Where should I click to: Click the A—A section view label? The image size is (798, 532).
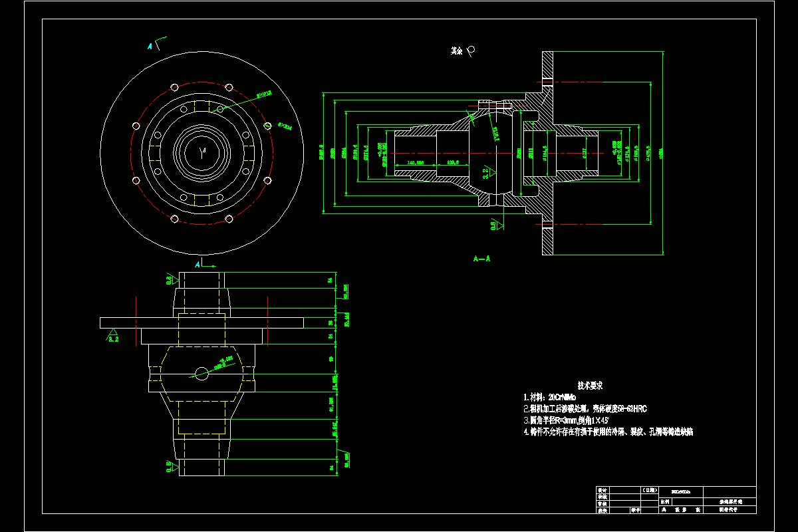tap(481, 258)
